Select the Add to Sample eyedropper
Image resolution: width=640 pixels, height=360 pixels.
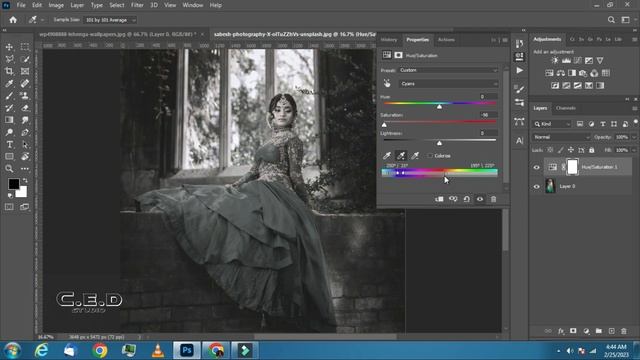pyautogui.click(x=401, y=156)
